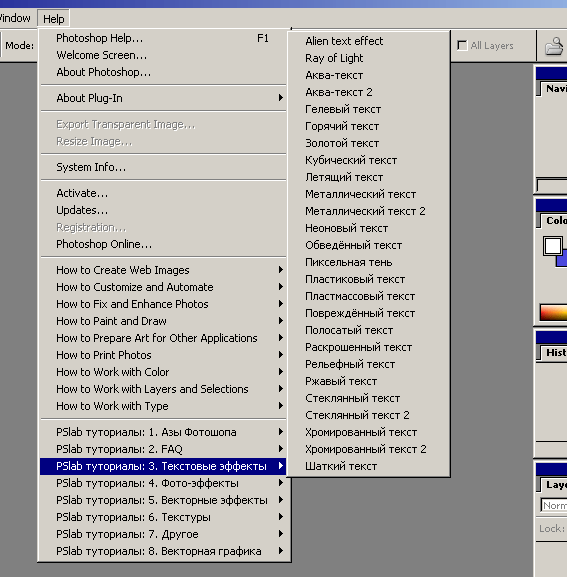
Task: Expand How to Work with Type
Action: (x=163, y=406)
